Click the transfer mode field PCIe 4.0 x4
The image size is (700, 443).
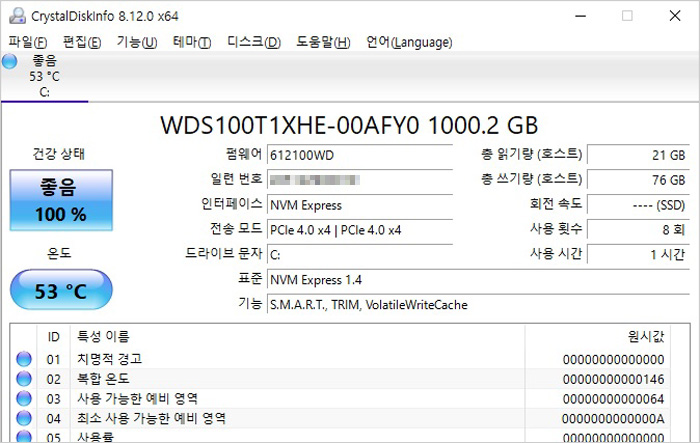click(360, 230)
